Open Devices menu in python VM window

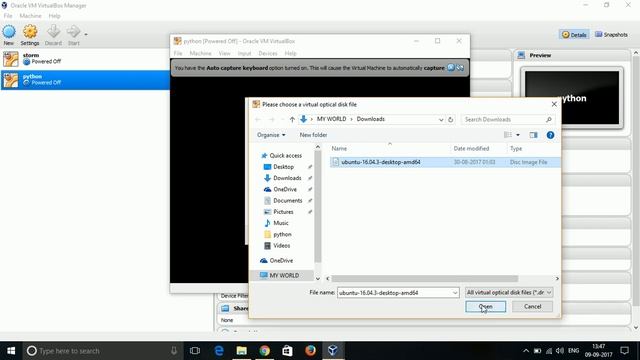(268, 53)
